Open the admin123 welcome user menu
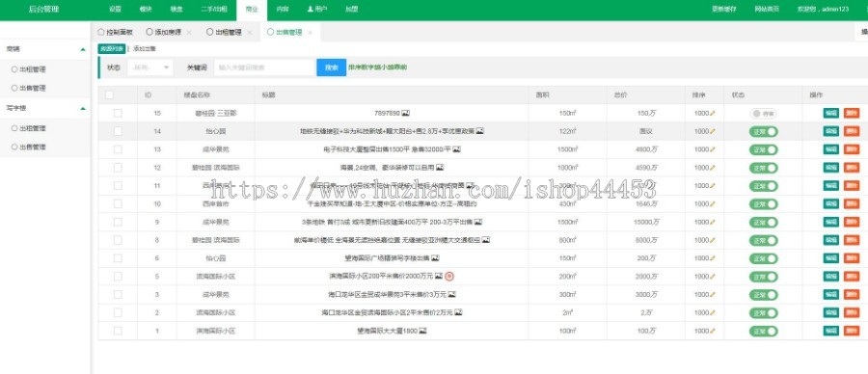This screenshot has height=374, width=868. (823, 10)
